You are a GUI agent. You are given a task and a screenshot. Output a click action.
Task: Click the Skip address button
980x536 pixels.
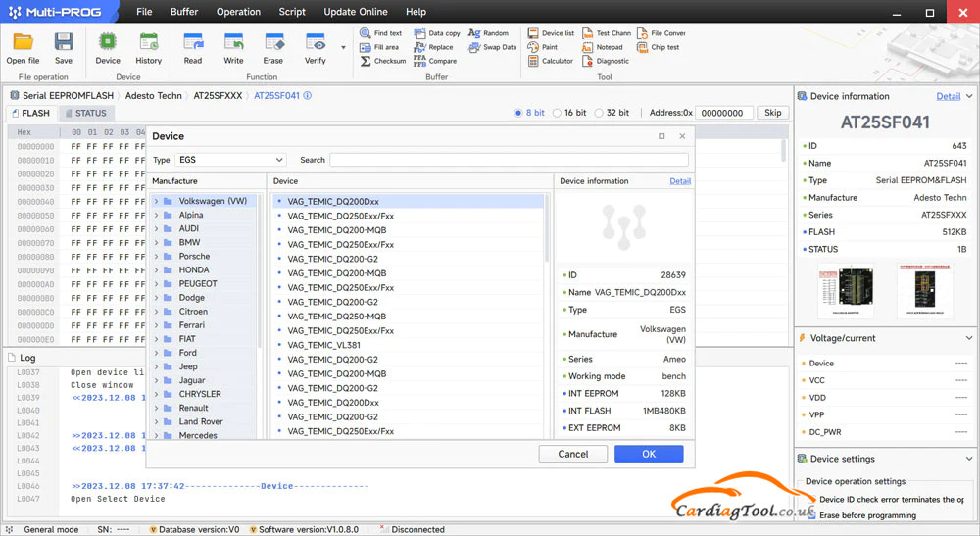tap(772, 113)
